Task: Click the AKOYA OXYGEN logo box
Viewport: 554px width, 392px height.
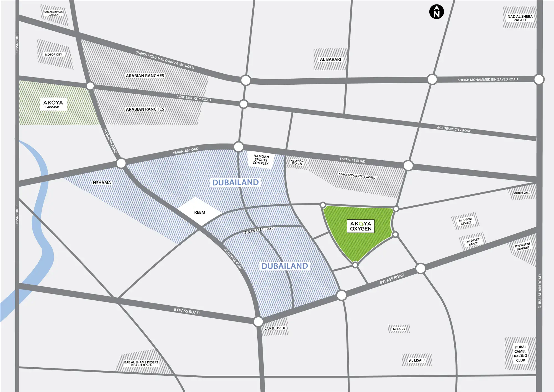Action: coord(361,226)
